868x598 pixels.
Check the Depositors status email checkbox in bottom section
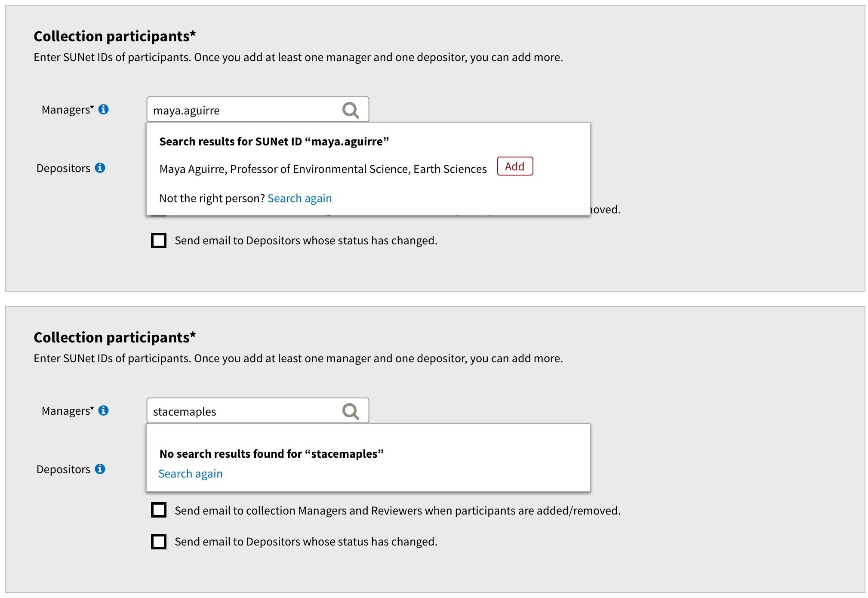click(158, 541)
